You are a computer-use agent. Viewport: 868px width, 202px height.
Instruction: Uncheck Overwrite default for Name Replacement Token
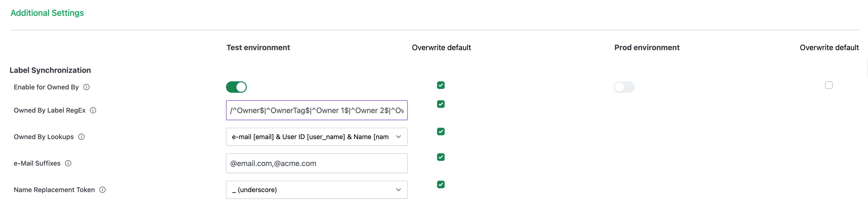pos(441,184)
